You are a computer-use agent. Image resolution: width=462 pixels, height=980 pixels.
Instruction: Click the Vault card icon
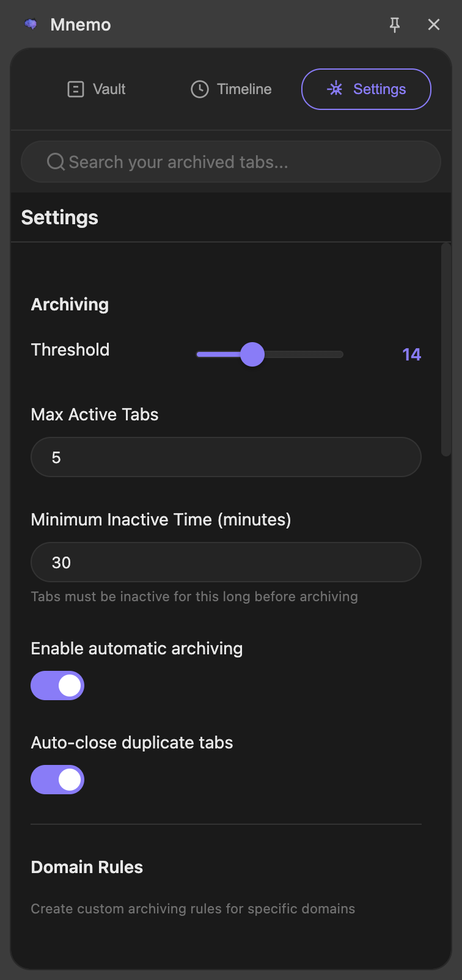click(x=75, y=89)
